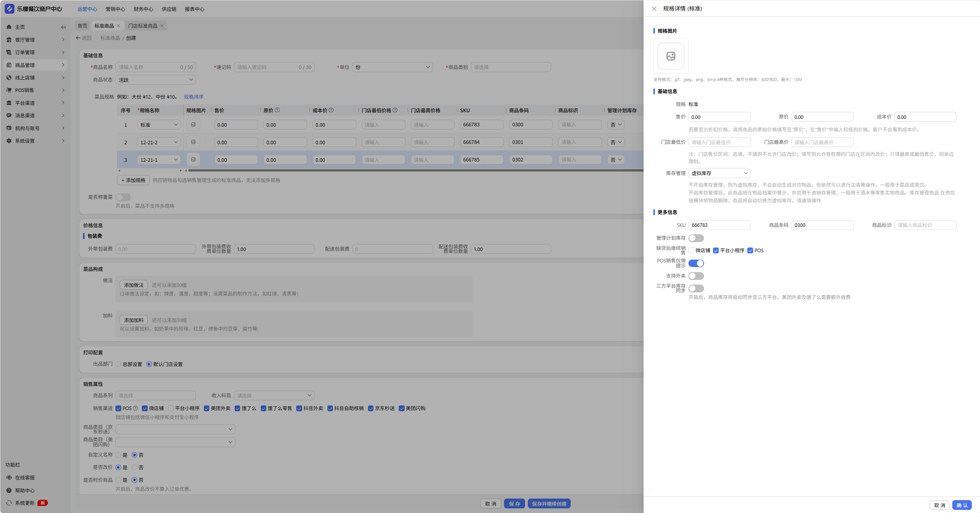
Task: Click the 帮助中心 question mark icon
Action: [9, 490]
